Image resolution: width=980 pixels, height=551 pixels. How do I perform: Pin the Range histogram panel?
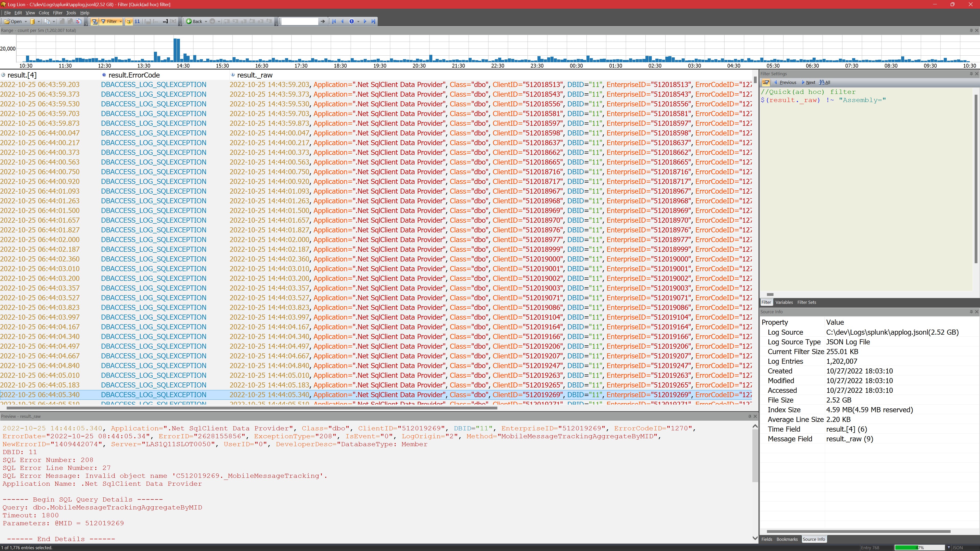971,30
